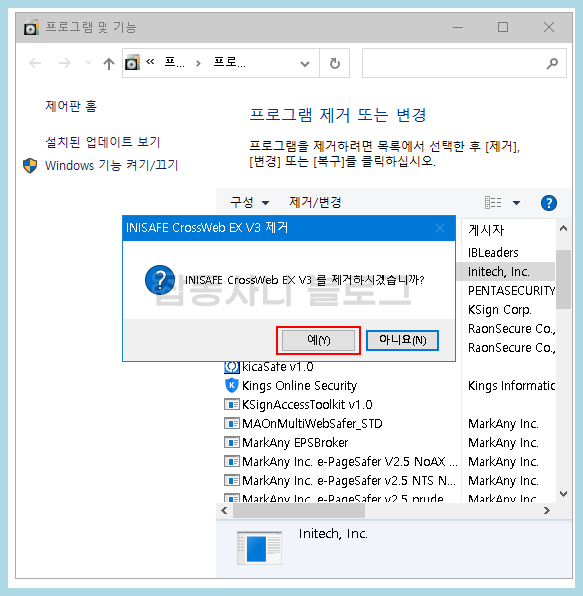Screen dimensions: 583x596
Task: Go forward with the right arrow
Action: (65, 63)
